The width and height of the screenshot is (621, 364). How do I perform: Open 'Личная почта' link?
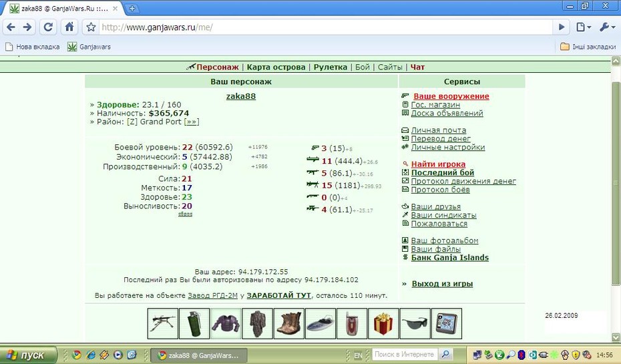pyautogui.click(x=439, y=130)
